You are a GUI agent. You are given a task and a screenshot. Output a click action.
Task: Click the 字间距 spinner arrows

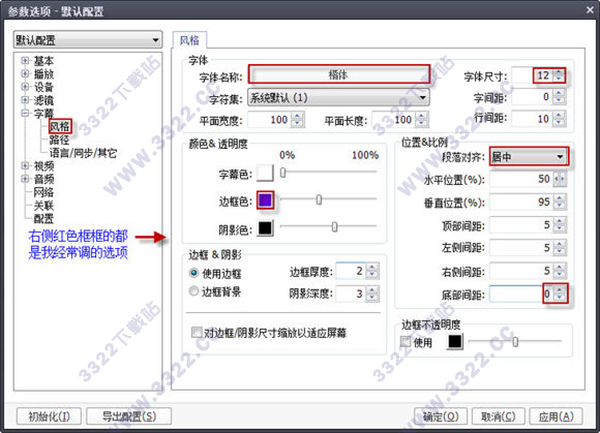click(x=559, y=96)
